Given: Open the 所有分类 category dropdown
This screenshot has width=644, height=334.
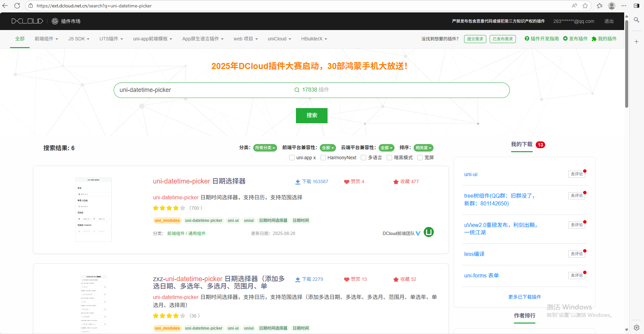Looking at the screenshot, I should (265, 148).
